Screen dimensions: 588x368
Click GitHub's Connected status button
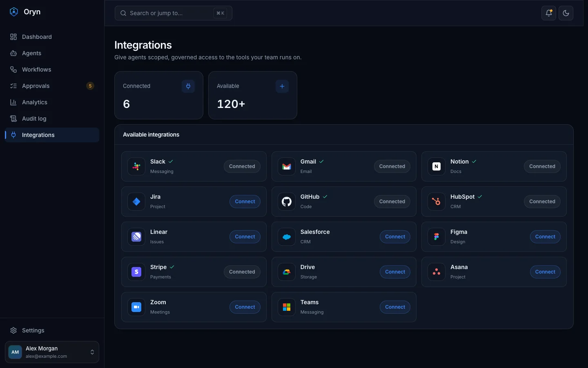pos(392,202)
